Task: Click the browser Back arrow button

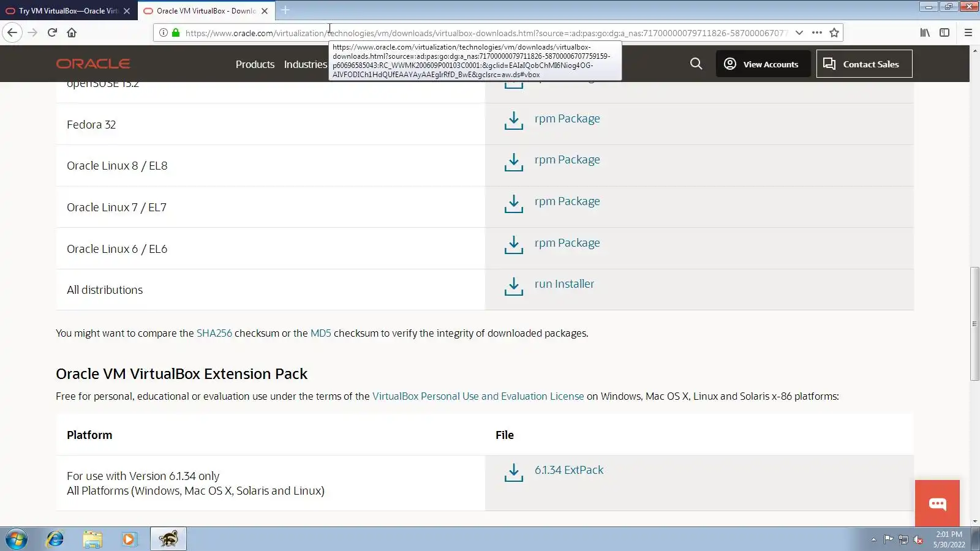Action: point(12,32)
